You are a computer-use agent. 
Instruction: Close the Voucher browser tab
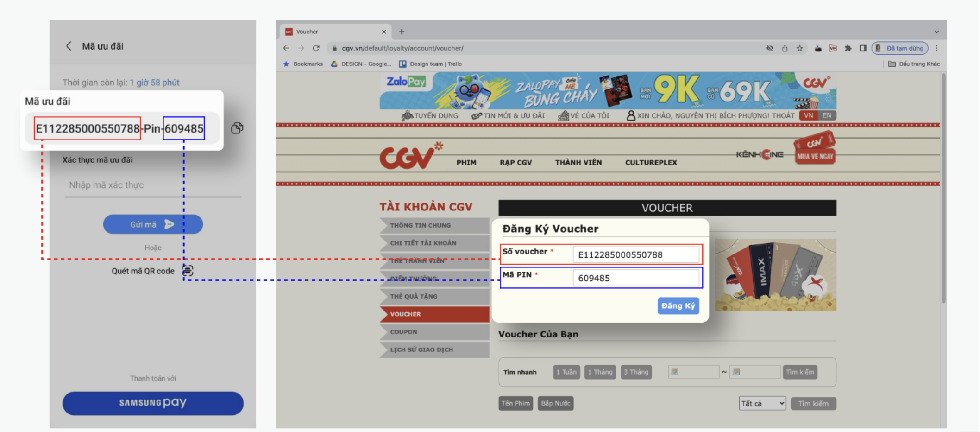click(x=383, y=32)
